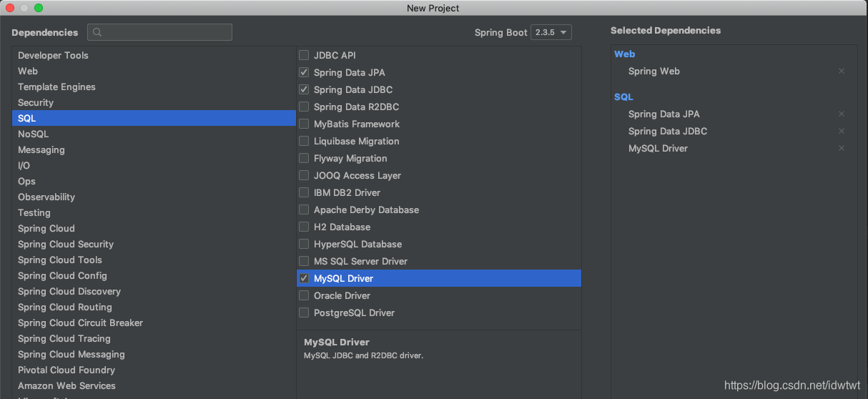Enable Oracle Driver checkbox

(304, 295)
